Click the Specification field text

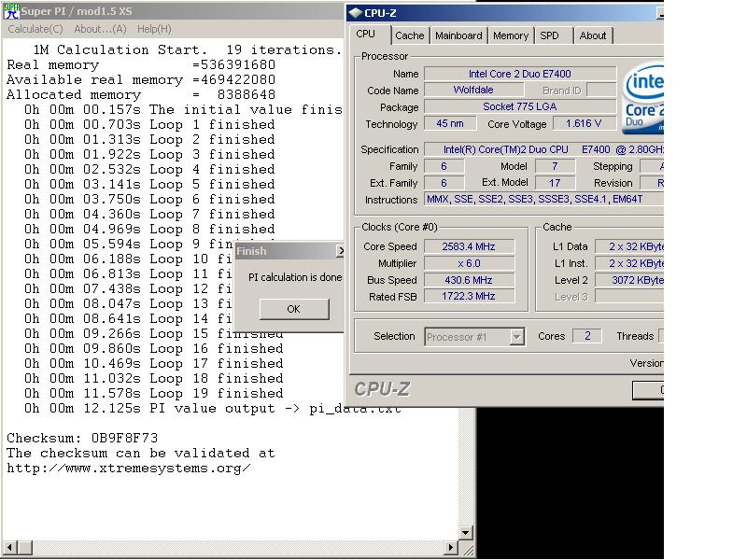coord(543,149)
